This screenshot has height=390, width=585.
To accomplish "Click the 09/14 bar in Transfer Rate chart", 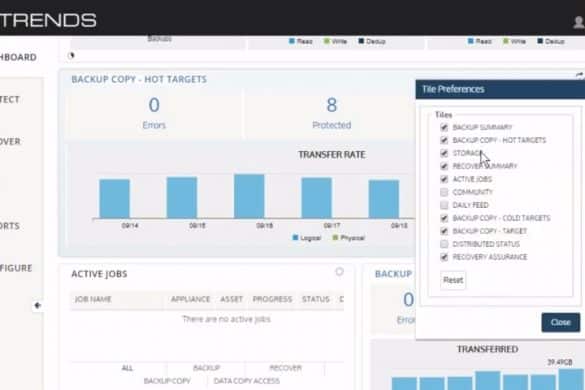I will [115, 199].
